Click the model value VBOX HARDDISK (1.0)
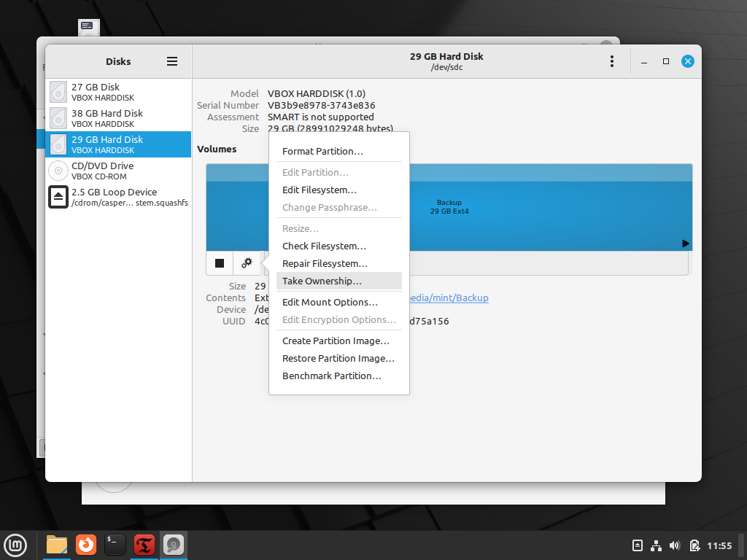Screen dimensions: 747x560 (317, 94)
